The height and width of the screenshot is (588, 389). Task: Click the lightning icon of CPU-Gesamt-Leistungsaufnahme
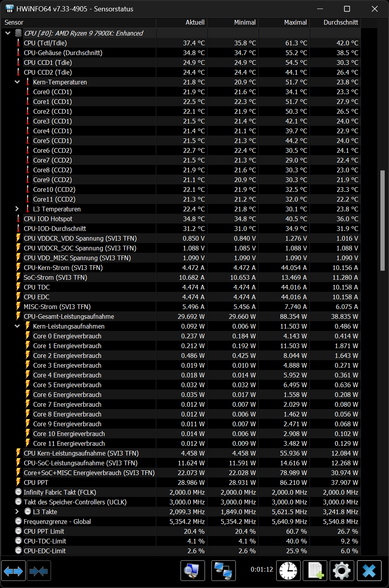(18, 316)
